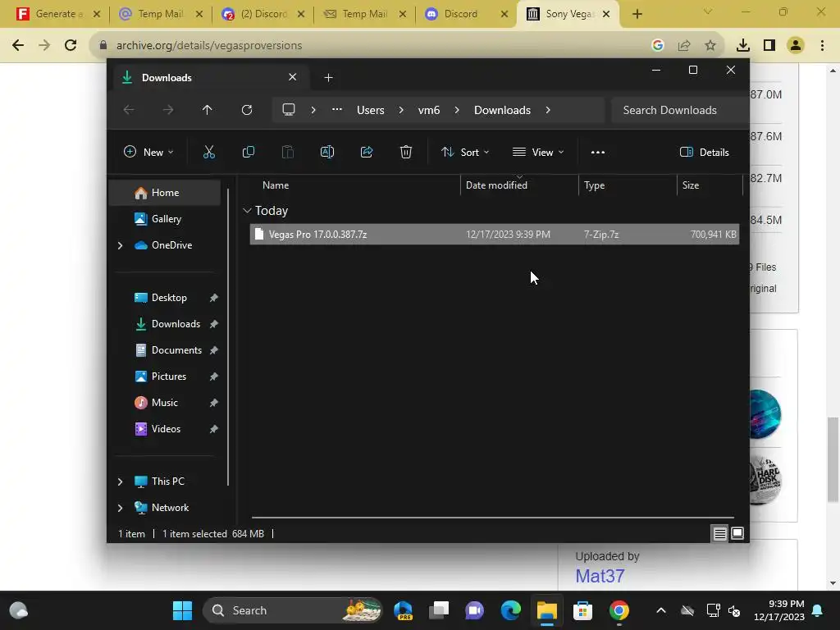Click inside the Search Downloads field
The width and height of the screenshot is (840, 630).
tap(680, 110)
